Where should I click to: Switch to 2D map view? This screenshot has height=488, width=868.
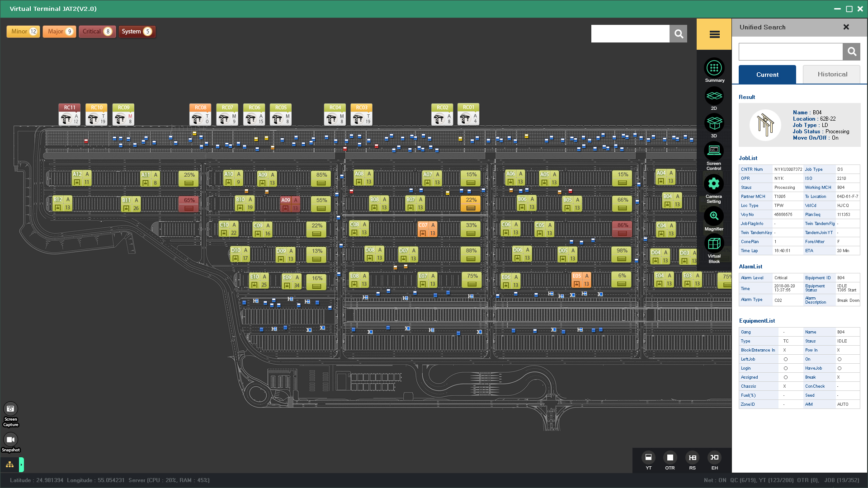pyautogui.click(x=714, y=96)
